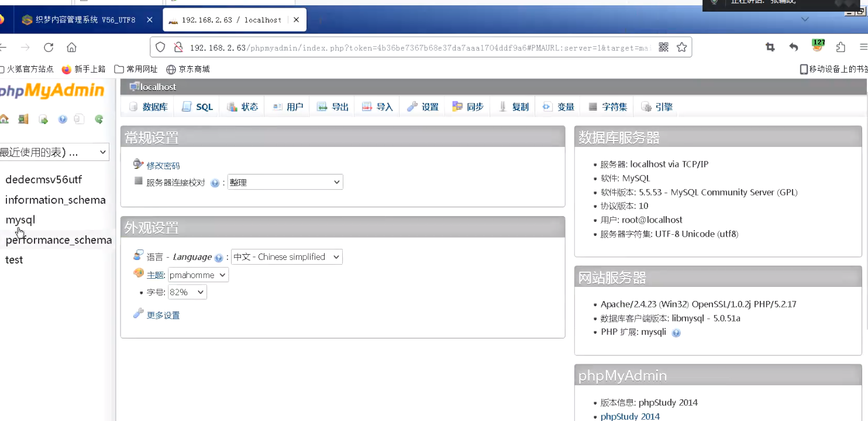Open the 移动设备上的书签 folder
This screenshot has height=421, width=868.
tap(833, 69)
